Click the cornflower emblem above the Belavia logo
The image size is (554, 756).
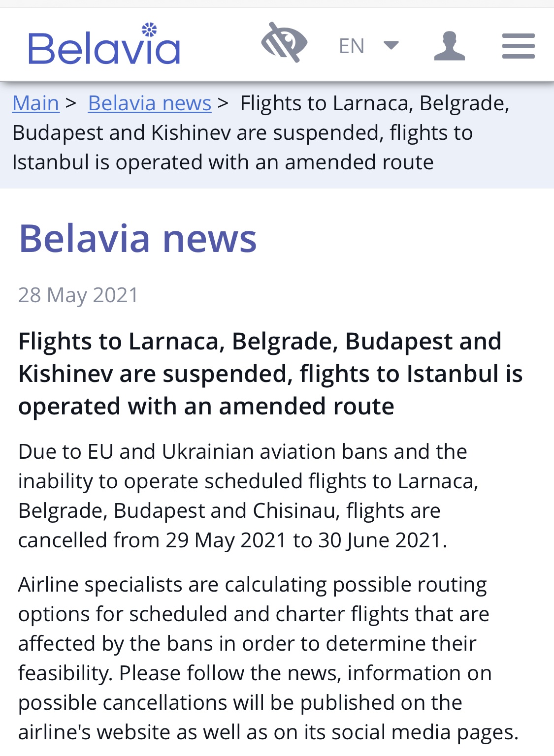149,30
